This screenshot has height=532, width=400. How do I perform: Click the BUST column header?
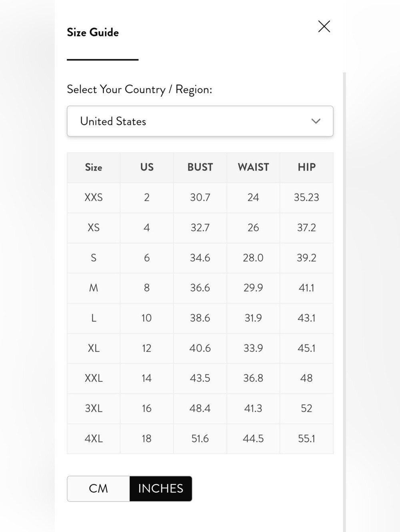[200, 167]
